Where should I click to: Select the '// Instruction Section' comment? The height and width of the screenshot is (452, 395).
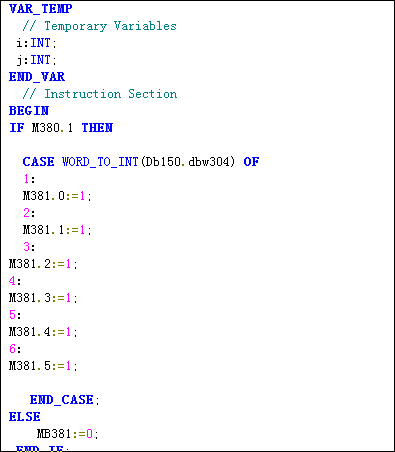click(x=100, y=94)
